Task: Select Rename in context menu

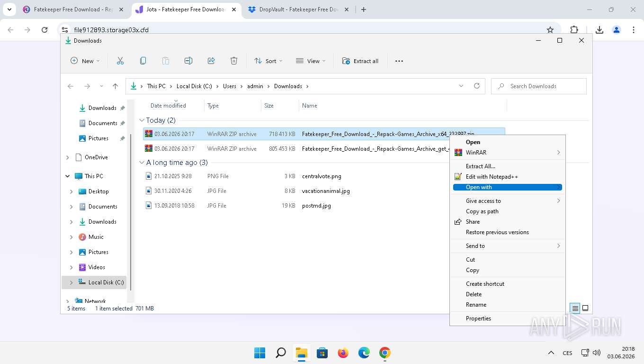Action: tap(507, 305)
